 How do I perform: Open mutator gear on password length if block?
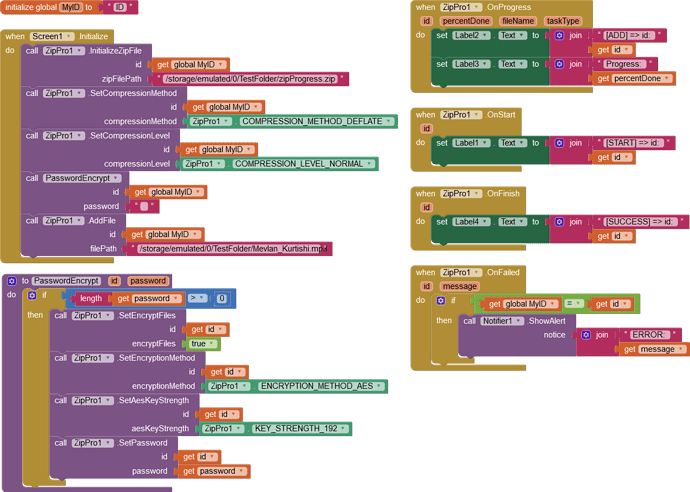click(x=31, y=297)
